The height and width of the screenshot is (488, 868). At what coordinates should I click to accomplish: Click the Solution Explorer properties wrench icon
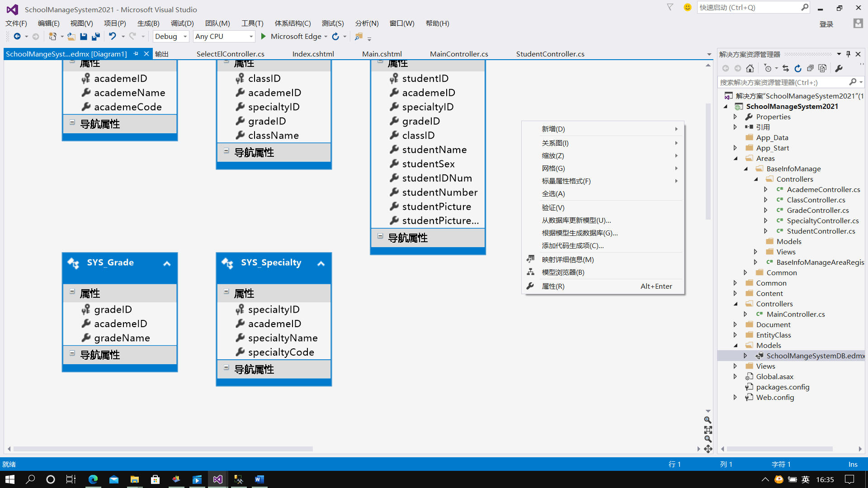pyautogui.click(x=839, y=68)
